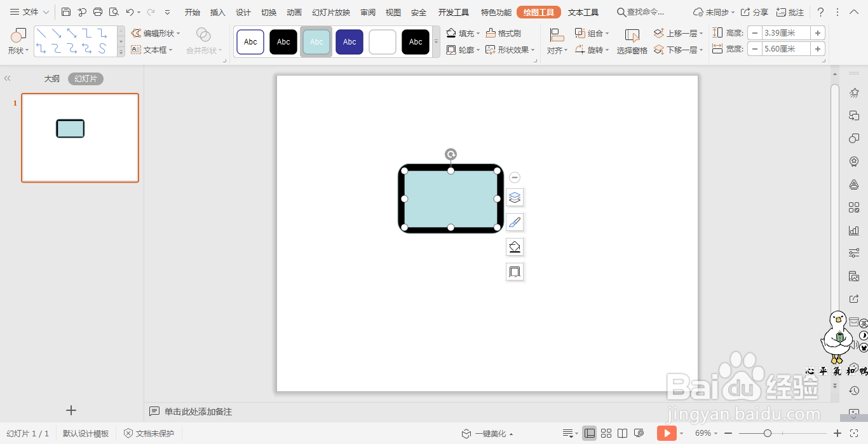Click the Save icon in quick access toolbar
The height and width of the screenshot is (444, 868).
pyautogui.click(x=66, y=12)
